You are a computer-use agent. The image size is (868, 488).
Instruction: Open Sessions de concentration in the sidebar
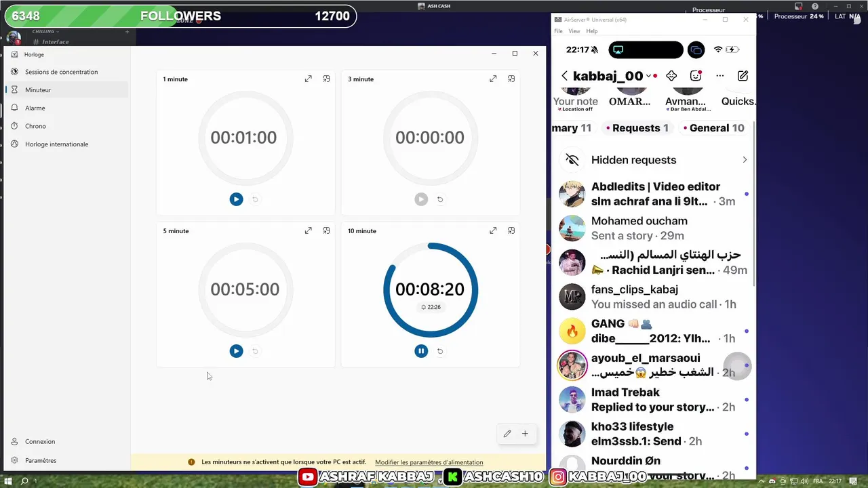click(x=66, y=72)
